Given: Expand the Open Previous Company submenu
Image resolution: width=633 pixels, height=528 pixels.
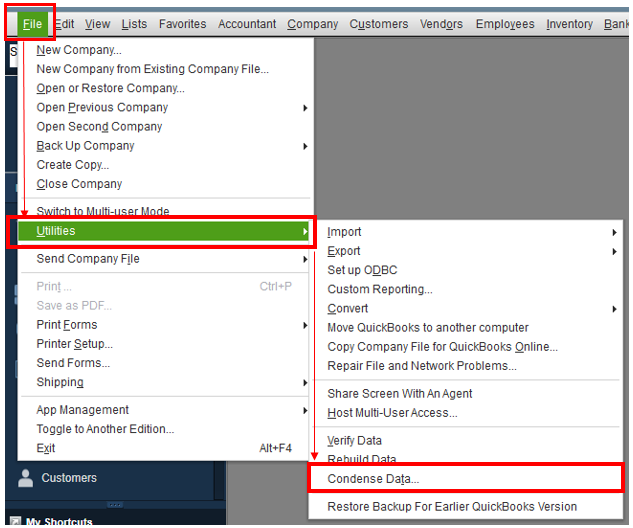Looking at the screenshot, I should click(166, 107).
